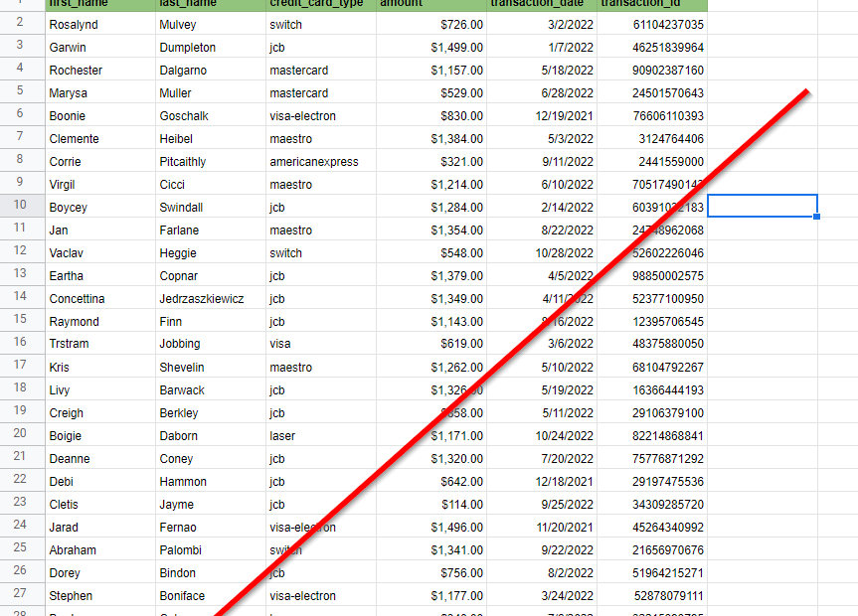The height and width of the screenshot is (616, 858).
Task: Select the date 11/20/2021
Action: (x=542, y=527)
